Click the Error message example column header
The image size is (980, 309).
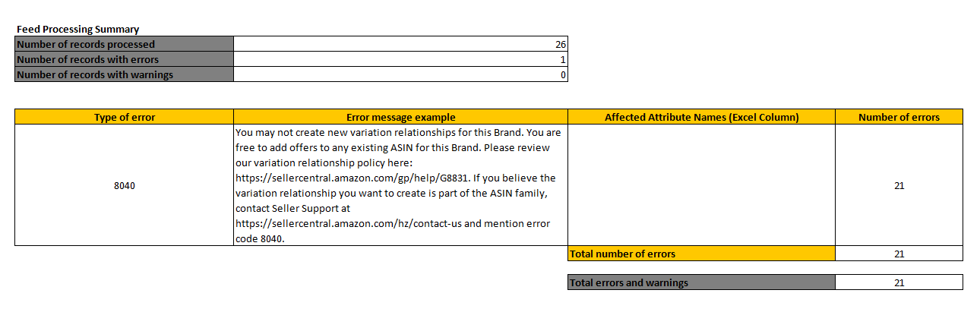[400, 117]
